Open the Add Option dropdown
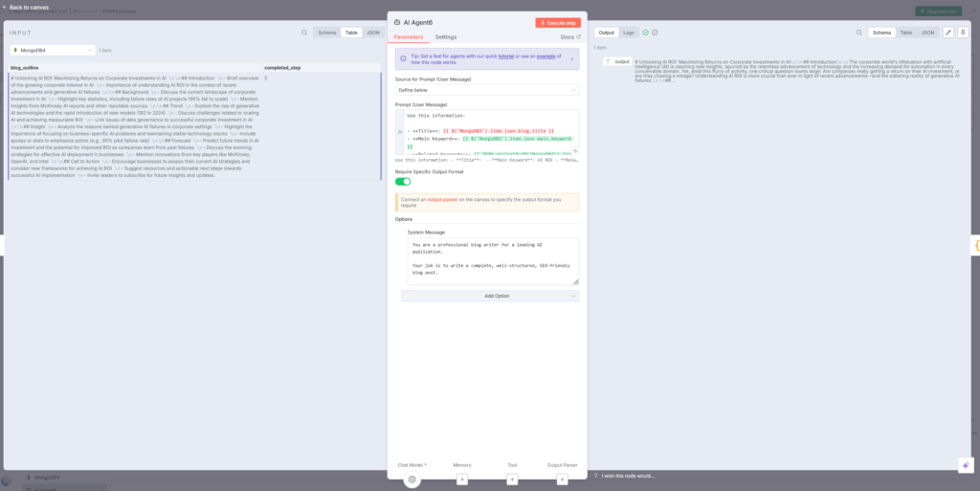Image resolution: width=980 pixels, height=491 pixels. pyautogui.click(x=489, y=296)
